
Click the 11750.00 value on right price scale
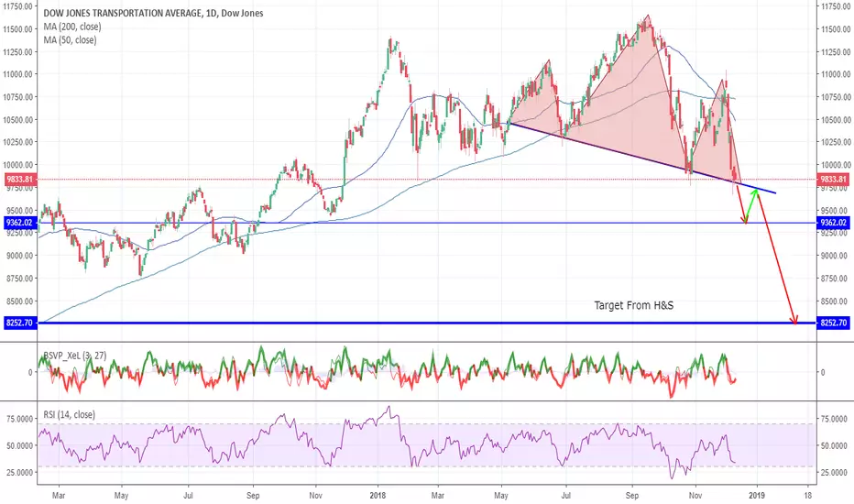pyautogui.click(x=836, y=6)
